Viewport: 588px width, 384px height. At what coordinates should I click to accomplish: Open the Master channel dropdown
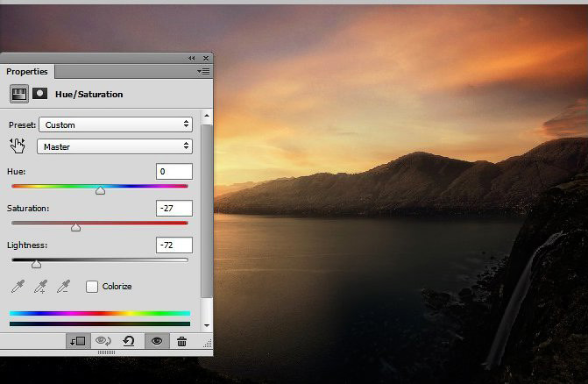point(115,146)
